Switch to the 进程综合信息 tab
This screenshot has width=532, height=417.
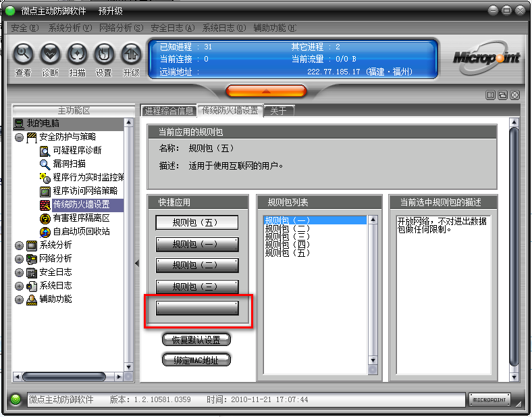[x=169, y=111]
